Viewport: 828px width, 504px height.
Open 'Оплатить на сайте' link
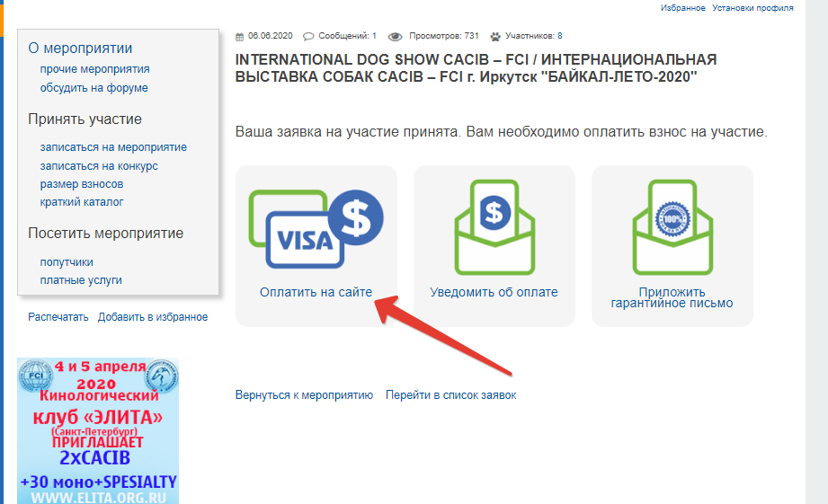click(316, 292)
